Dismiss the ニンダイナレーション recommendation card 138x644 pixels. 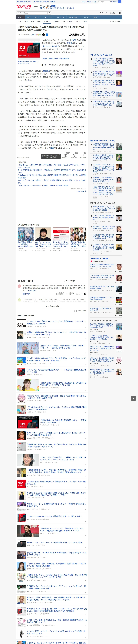(50, 251)
